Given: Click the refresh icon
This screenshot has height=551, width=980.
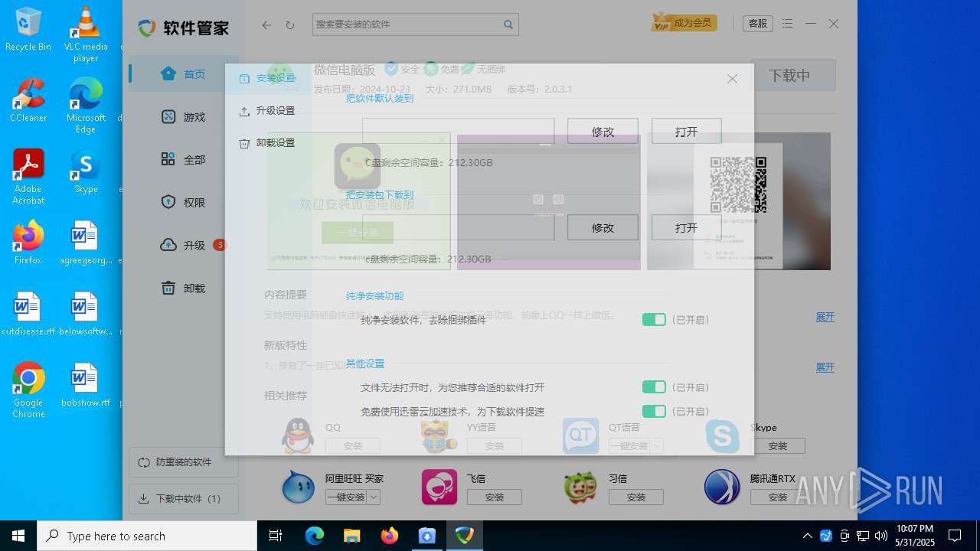Looking at the screenshot, I should pos(289,25).
